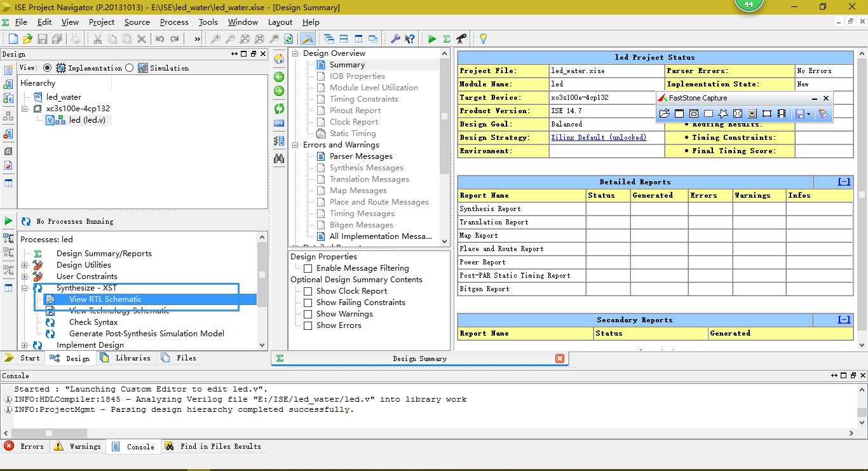Click the New file toolbar icon
Screen dimensions: 868x471
14,39
